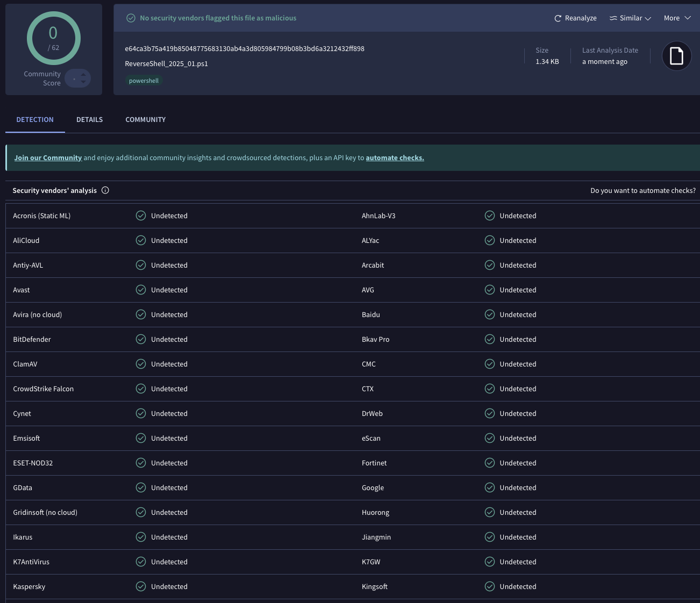
Task: Click the Bkav Pro status check icon
Action: pyautogui.click(x=490, y=339)
